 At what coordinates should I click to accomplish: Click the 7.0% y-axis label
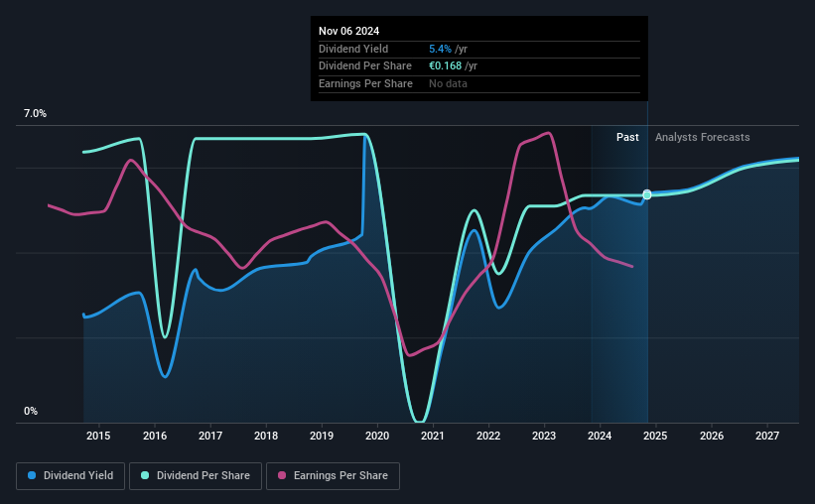pyautogui.click(x=35, y=113)
